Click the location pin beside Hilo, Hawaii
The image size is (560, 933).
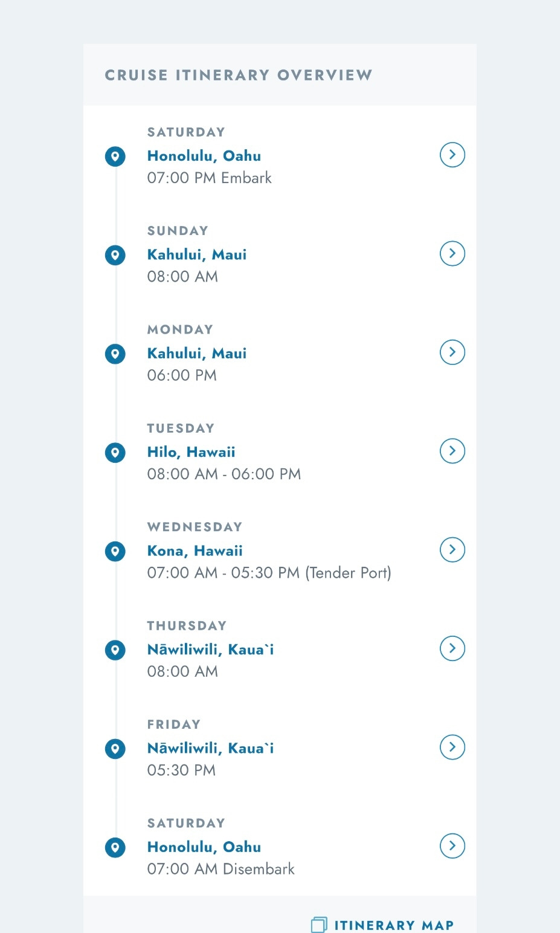(115, 453)
